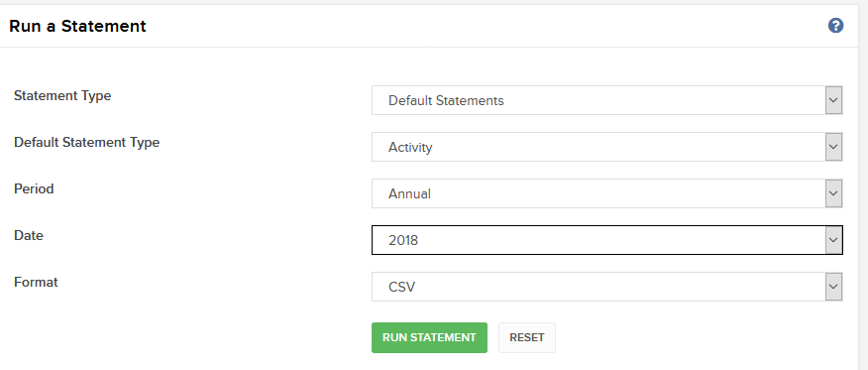Expand the Default Statement Type arrow button
This screenshot has width=868, height=370.
click(x=833, y=147)
